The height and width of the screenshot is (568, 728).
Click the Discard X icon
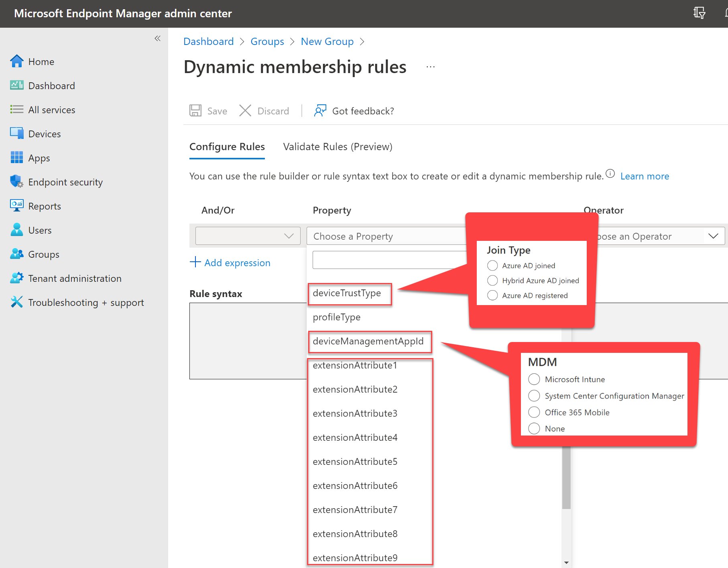pyautogui.click(x=245, y=111)
